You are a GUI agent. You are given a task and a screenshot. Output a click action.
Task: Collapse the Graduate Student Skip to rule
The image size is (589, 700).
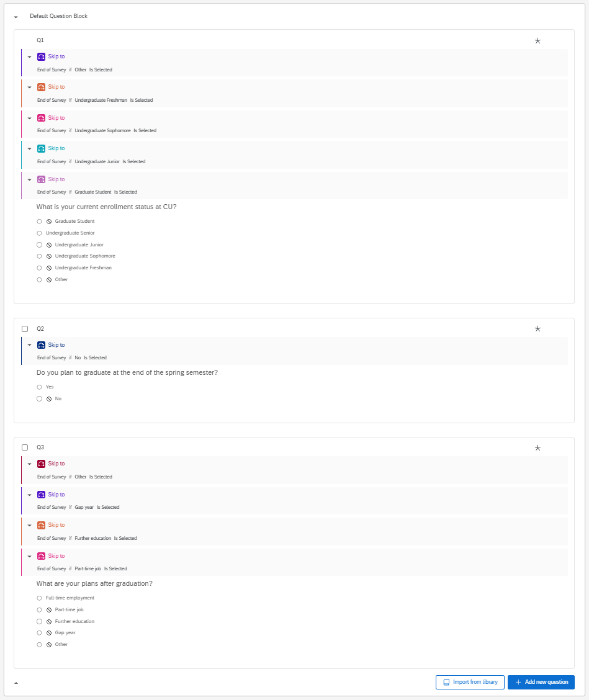tap(29, 179)
